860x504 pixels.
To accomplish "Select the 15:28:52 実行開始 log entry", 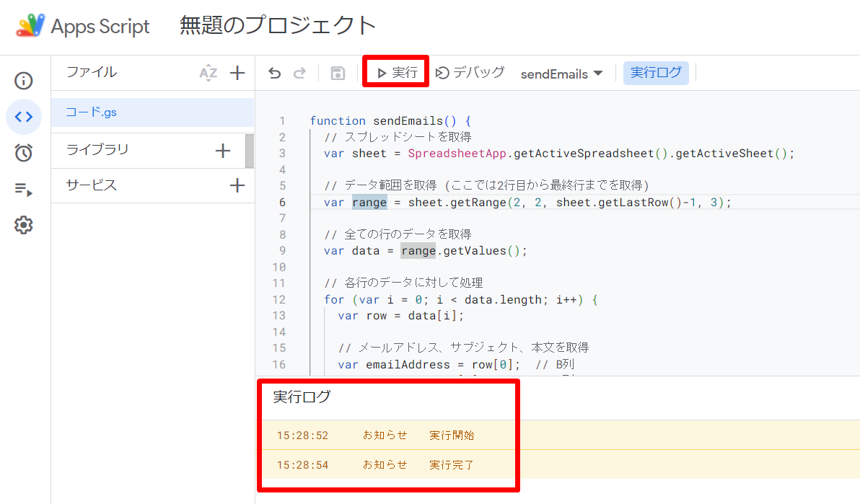I will pos(558,435).
